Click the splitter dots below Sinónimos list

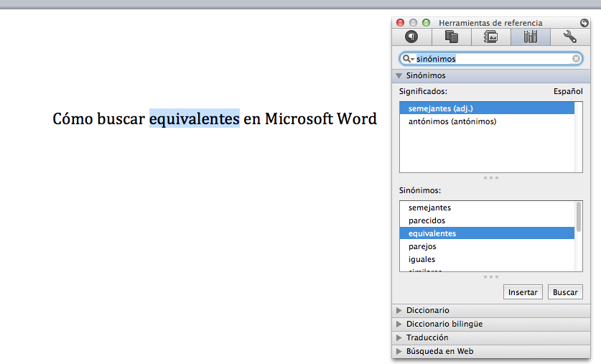click(x=491, y=277)
